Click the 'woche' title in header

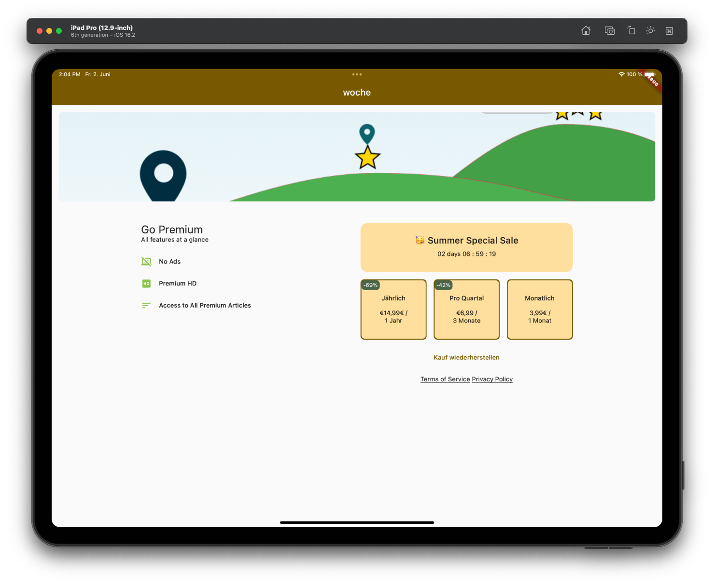click(x=357, y=93)
